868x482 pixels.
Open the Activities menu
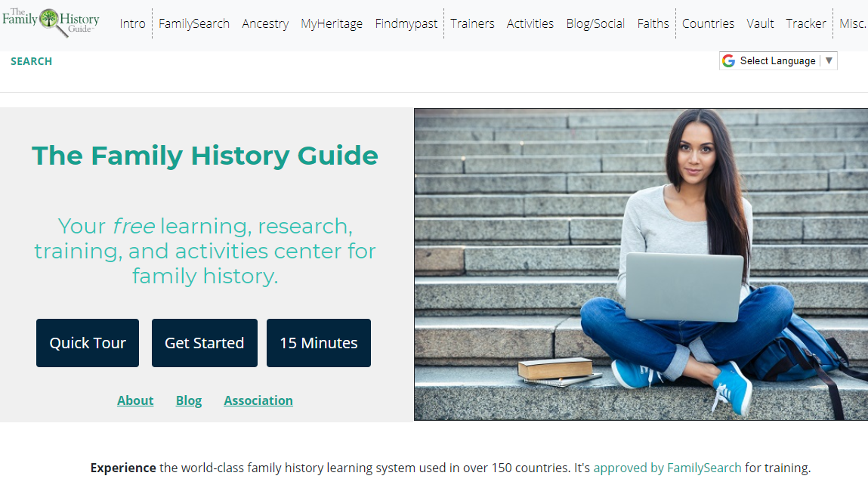(x=530, y=23)
